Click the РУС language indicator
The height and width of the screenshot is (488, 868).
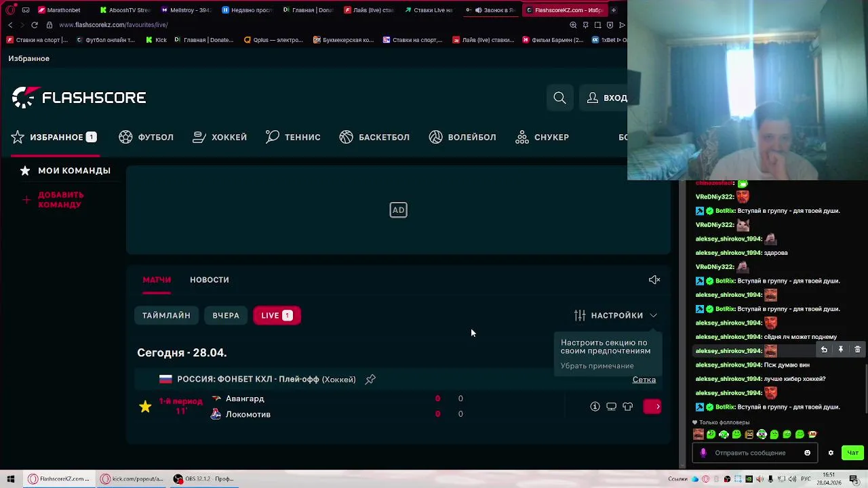point(806,479)
